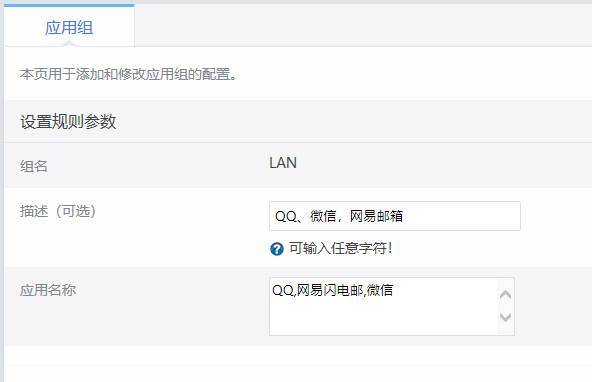Click 微信 text inside the description field
Screen dimensions: 592x382
point(323,216)
